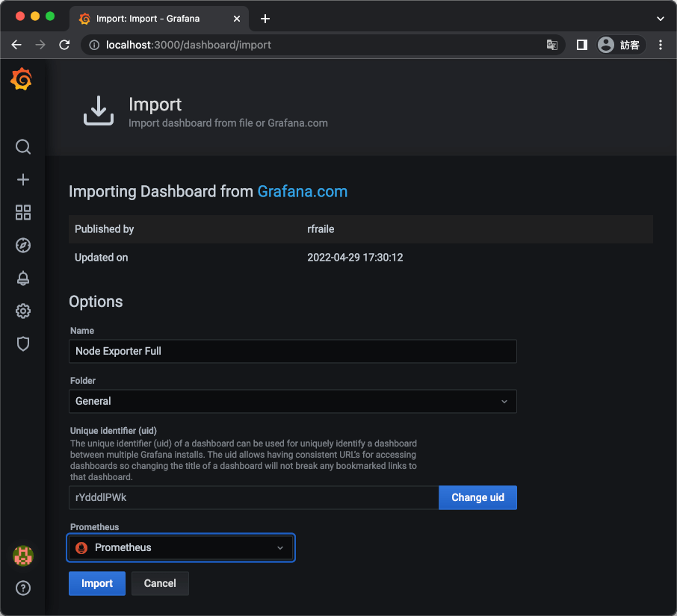Click the Options heading
Image resolution: width=677 pixels, height=616 pixels.
96,302
